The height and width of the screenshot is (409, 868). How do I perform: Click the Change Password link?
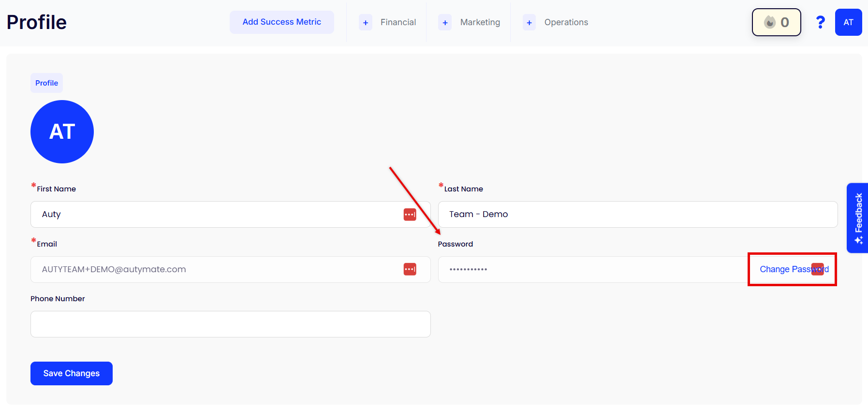pos(783,269)
